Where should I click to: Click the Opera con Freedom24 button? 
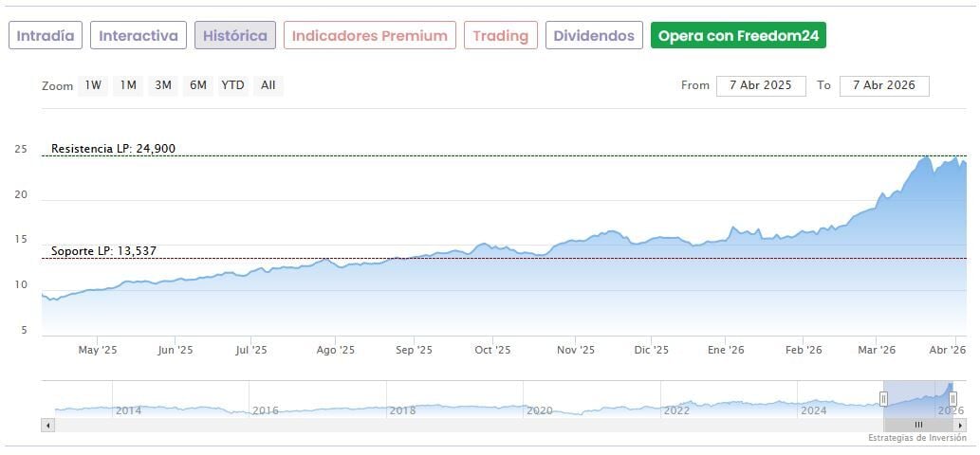738,36
